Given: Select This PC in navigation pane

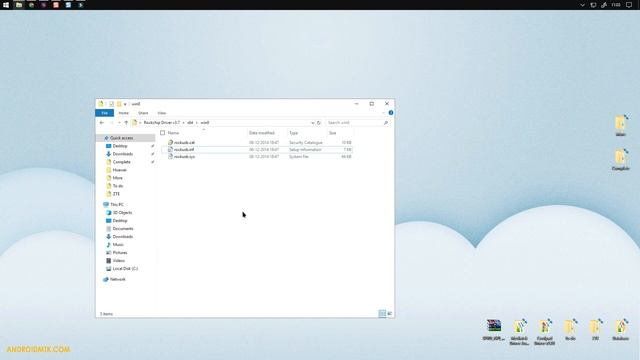Looking at the screenshot, I should [117, 204].
